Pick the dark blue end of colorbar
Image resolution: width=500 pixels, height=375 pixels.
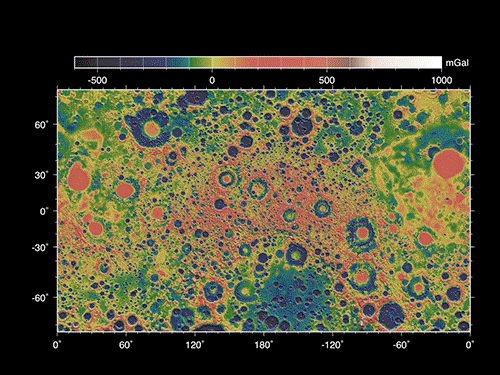86,62
